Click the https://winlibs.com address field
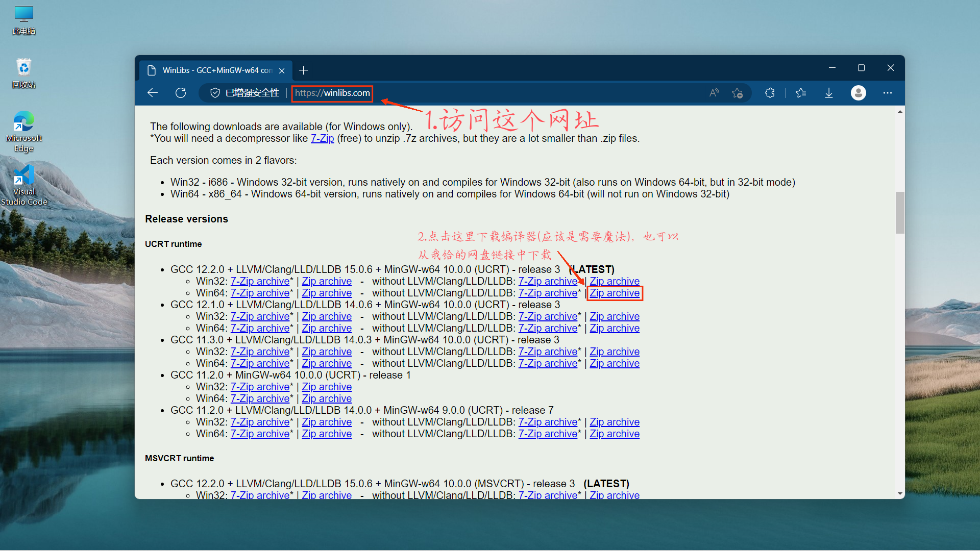This screenshot has height=551, width=980. point(332,93)
